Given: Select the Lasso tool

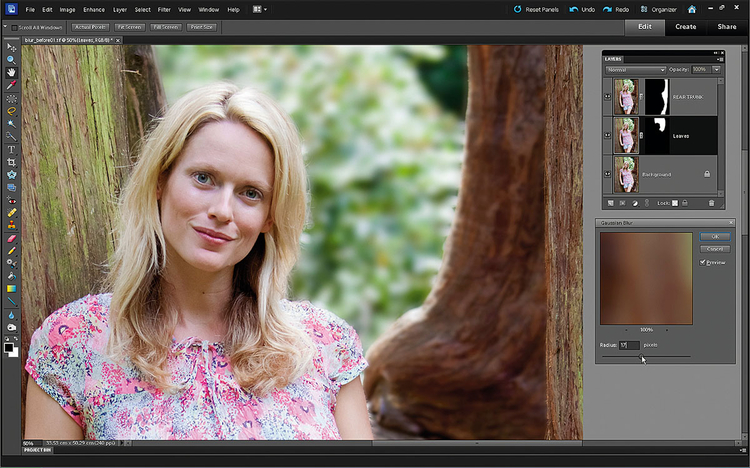Looking at the screenshot, I should (11, 111).
